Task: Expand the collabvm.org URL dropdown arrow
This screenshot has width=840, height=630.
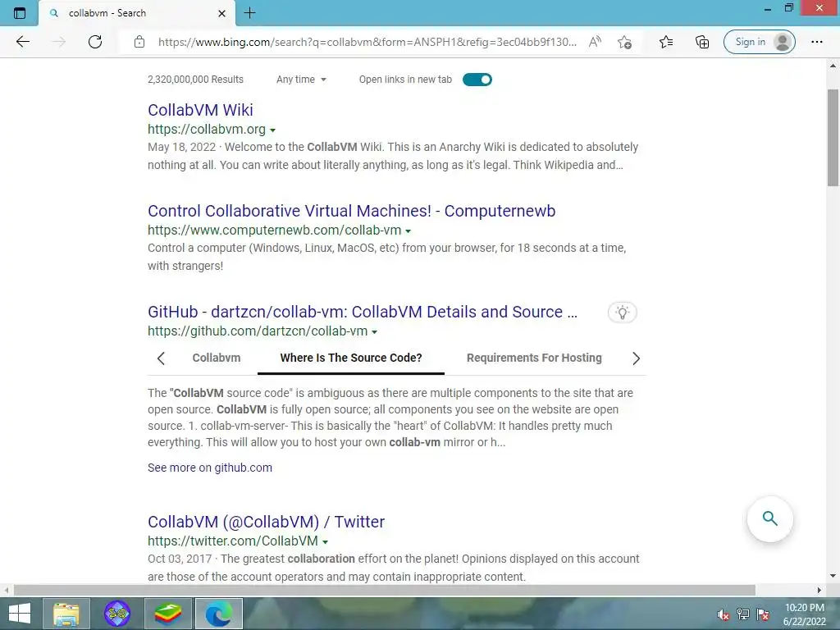Action: [272, 130]
